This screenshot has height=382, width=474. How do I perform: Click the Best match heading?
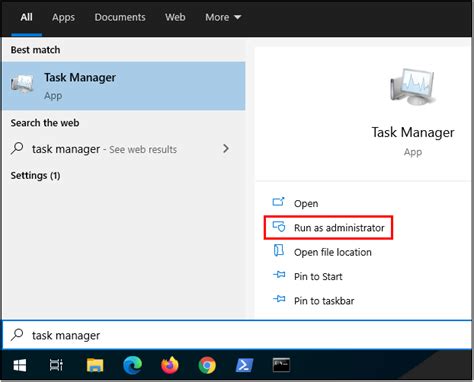[35, 50]
